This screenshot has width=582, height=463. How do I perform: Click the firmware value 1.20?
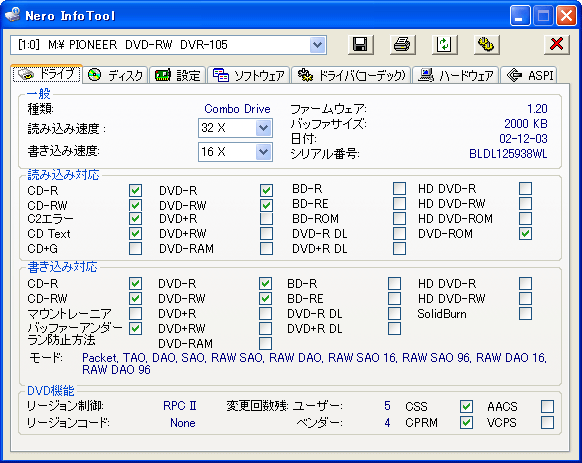[537, 109]
